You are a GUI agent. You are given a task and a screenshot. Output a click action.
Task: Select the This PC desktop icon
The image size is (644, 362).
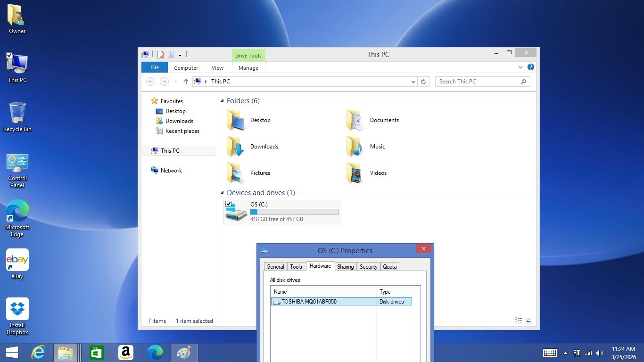pos(17,68)
